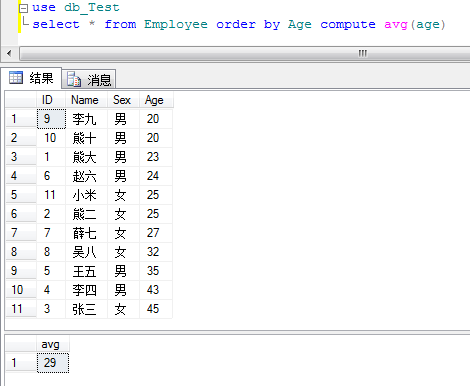Click avg function in the query
The height and width of the screenshot is (386, 470).
(396, 24)
